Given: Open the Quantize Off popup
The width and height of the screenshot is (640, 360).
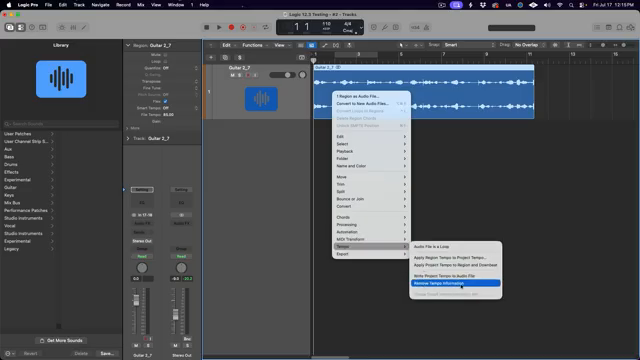Looking at the screenshot, I should [180, 68].
